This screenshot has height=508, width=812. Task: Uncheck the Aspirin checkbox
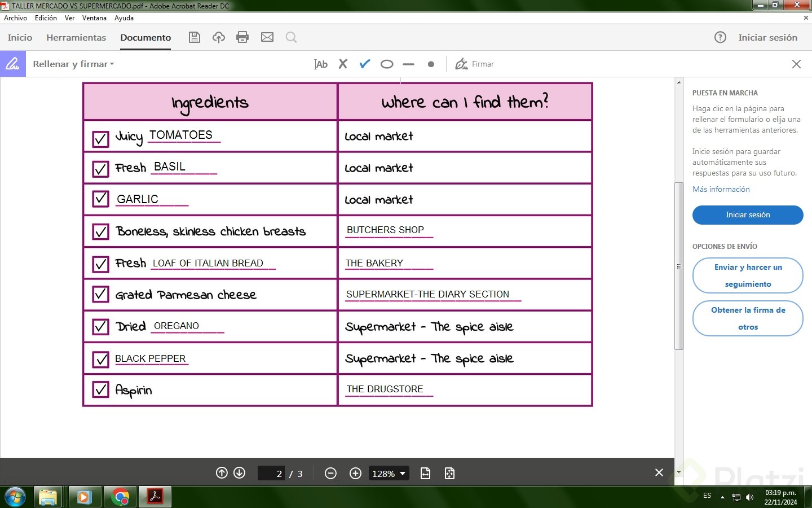(x=100, y=389)
